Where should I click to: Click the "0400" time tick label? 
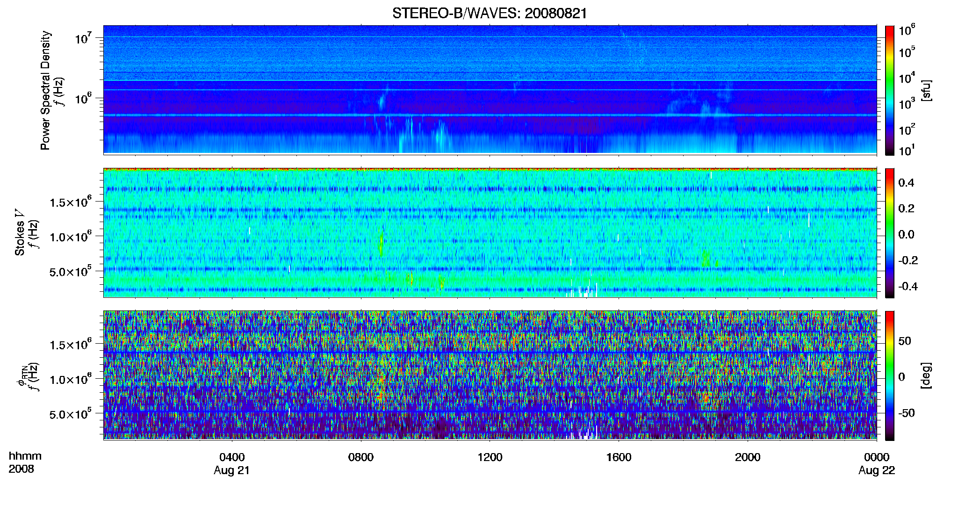(x=232, y=457)
